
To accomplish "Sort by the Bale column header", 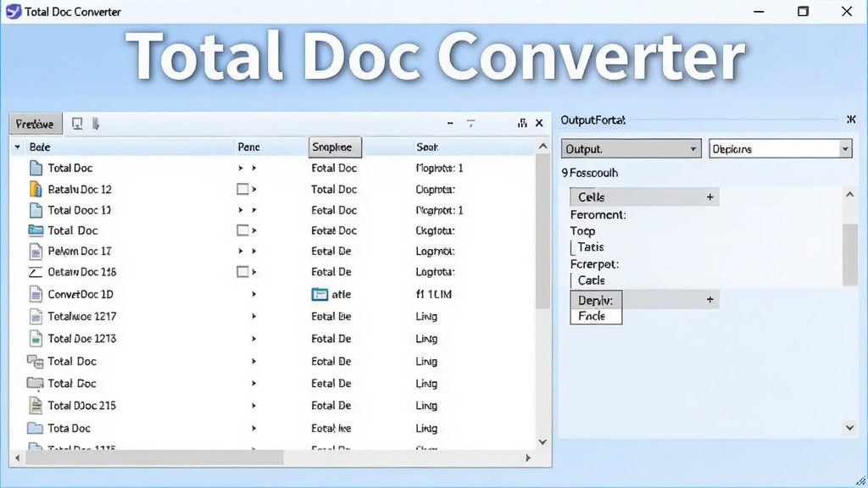I will [40, 147].
